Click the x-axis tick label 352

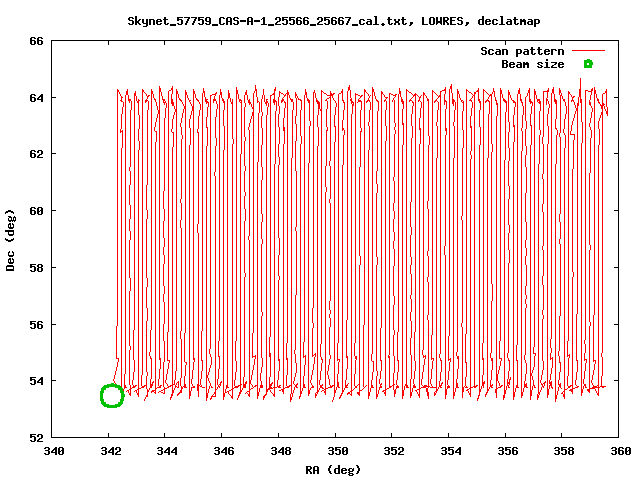tap(394, 451)
